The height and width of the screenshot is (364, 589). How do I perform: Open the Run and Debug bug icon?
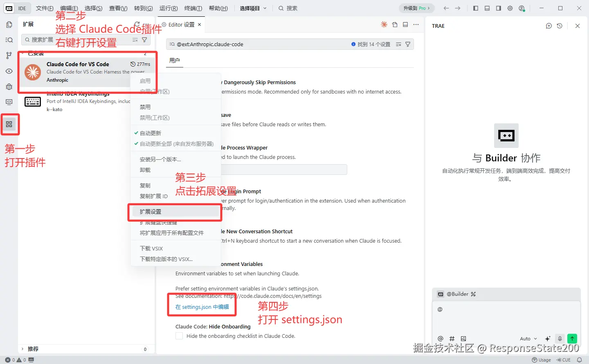[9, 87]
